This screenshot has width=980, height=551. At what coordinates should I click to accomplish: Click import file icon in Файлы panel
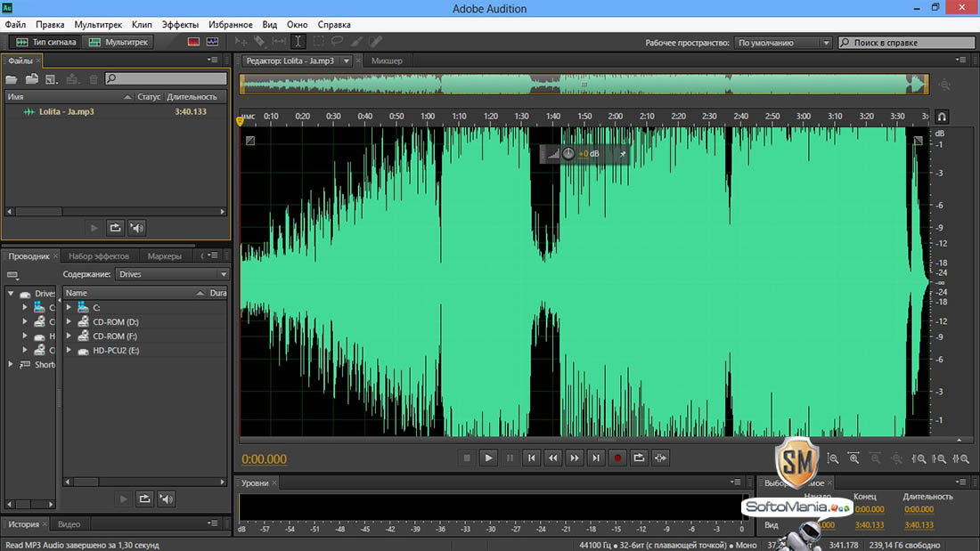[32, 78]
